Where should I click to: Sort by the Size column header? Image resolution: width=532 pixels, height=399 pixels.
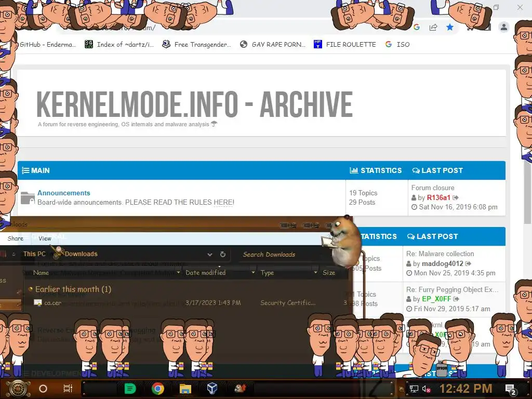click(x=329, y=273)
